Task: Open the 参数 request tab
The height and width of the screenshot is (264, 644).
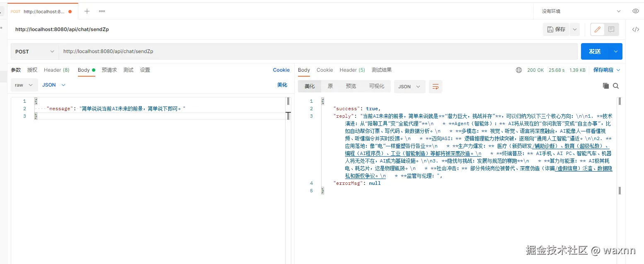Action: [x=16, y=70]
